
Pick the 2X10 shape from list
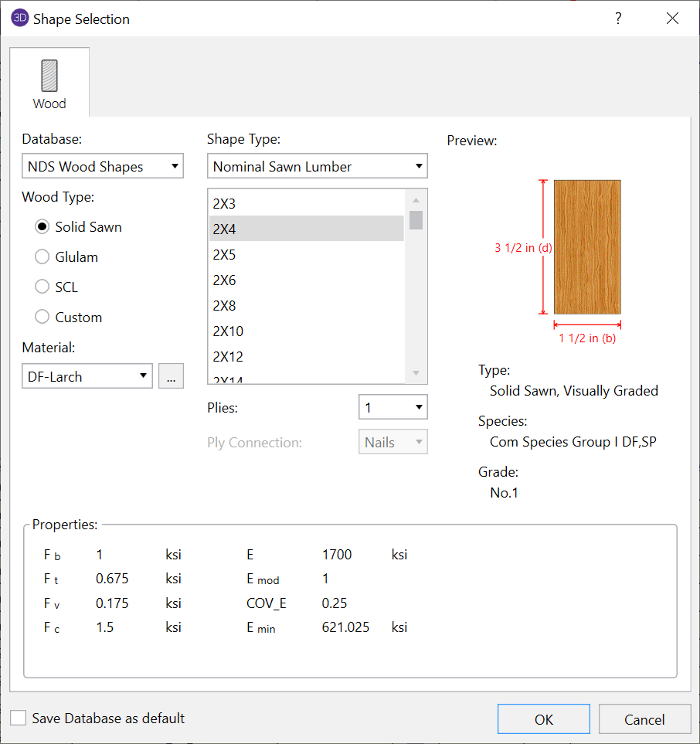click(228, 331)
